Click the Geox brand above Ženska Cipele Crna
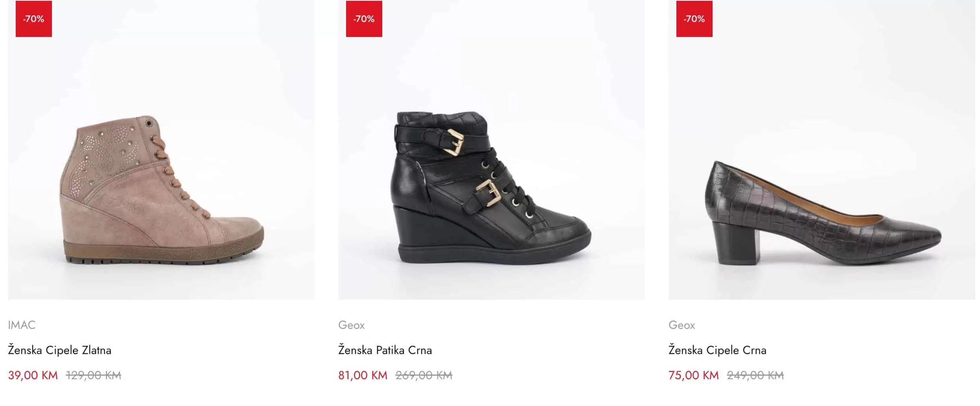 (682, 325)
